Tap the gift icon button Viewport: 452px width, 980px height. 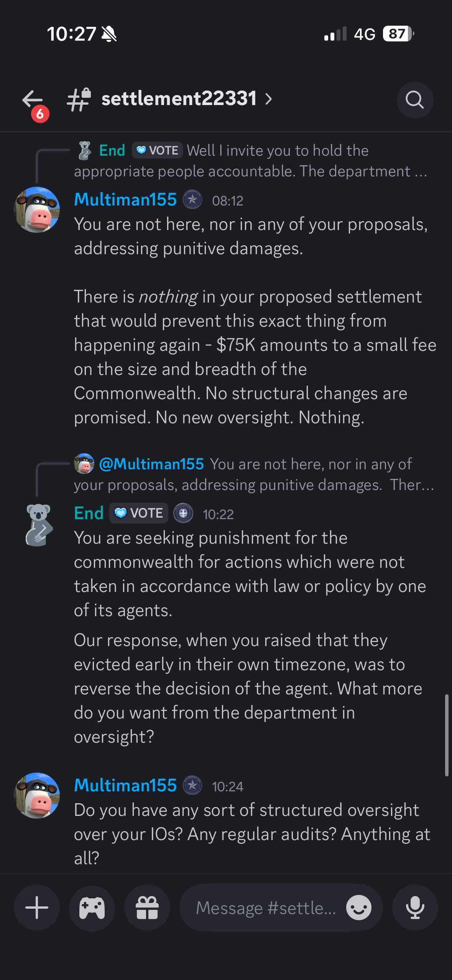147,908
